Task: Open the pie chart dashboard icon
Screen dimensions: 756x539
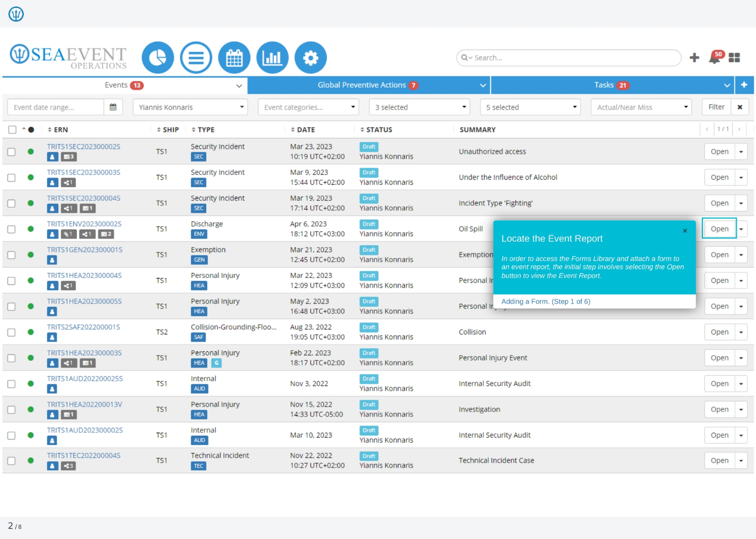Action: click(158, 58)
